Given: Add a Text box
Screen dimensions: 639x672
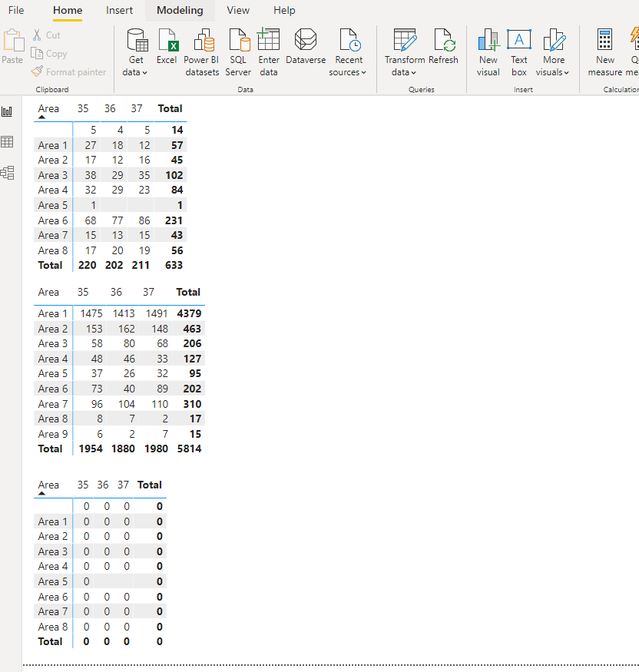Looking at the screenshot, I should point(519,52).
